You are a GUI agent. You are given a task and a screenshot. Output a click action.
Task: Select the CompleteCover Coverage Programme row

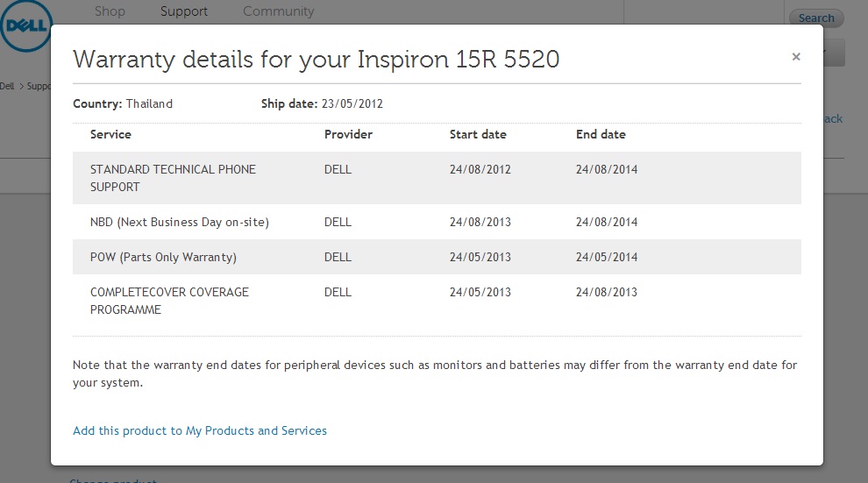coord(169,301)
